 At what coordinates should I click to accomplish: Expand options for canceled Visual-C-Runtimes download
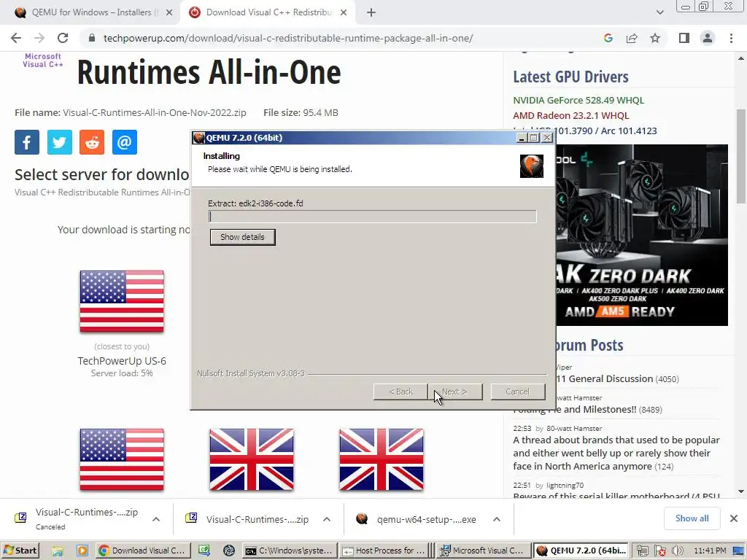(156, 519)
